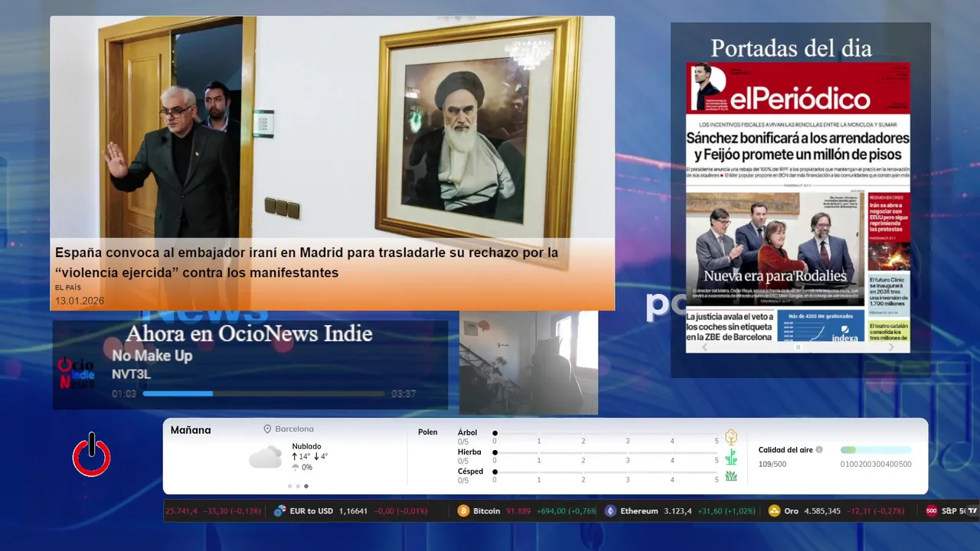Click the Polen section label
The height and width of the screenshot is (551, 980).
click(428, 432)
